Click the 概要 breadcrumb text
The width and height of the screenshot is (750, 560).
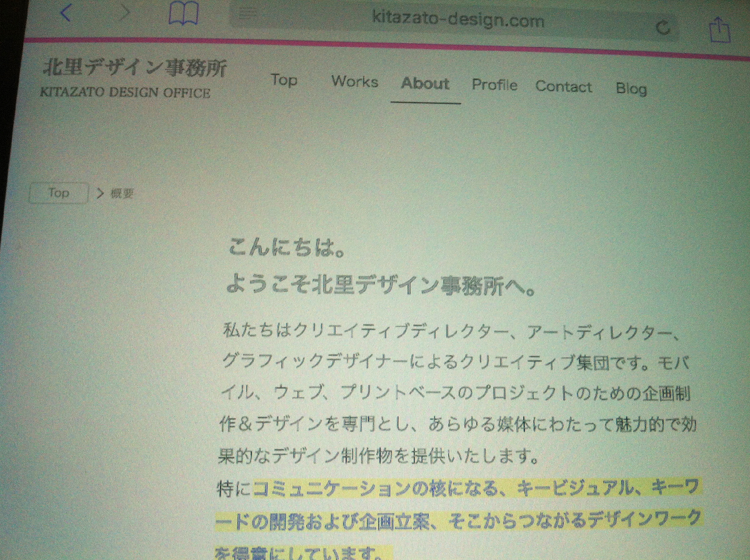(122, 194)
